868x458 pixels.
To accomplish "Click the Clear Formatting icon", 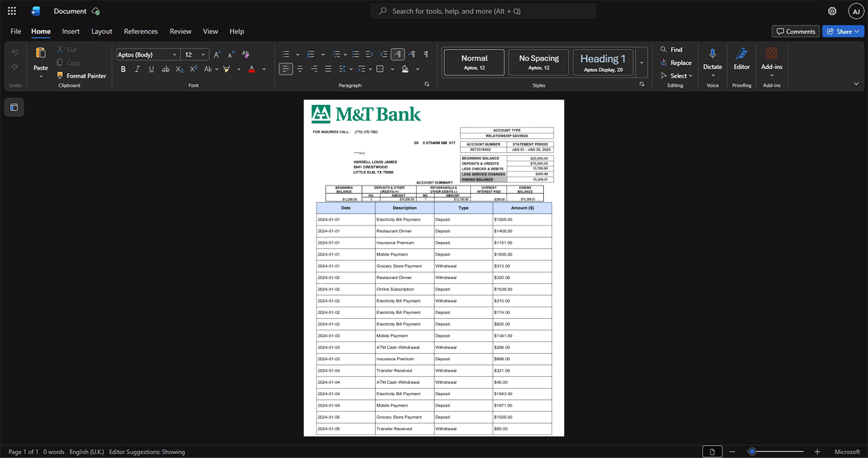I will click(x=246, y=55).
